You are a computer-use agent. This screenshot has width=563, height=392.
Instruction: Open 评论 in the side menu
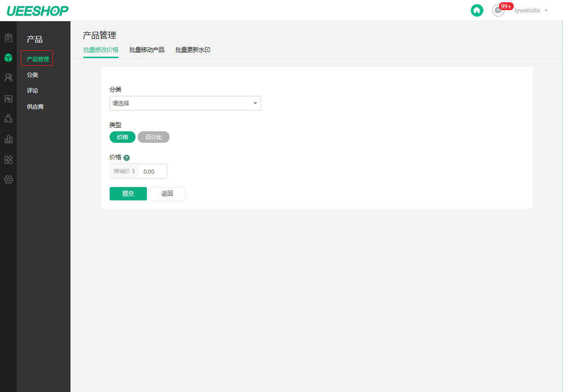pos(33,91)
